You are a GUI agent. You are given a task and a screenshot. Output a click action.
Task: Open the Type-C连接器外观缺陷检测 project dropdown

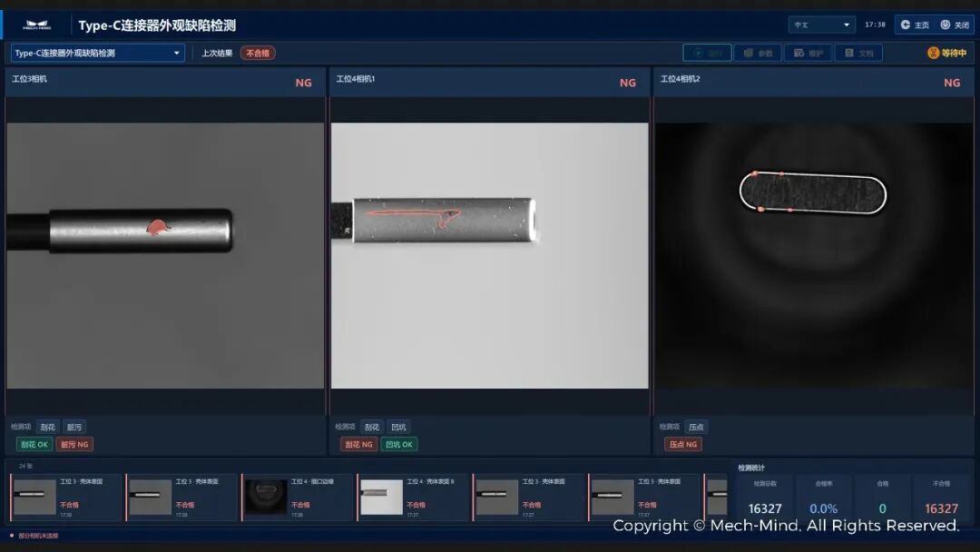[97, 54]
